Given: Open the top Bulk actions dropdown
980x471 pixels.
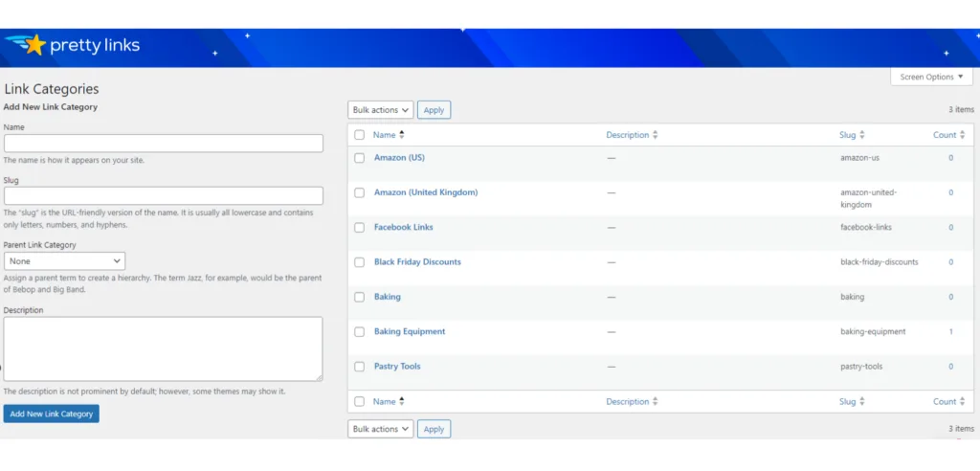Looking at the screenshot, I should coord(381,110).
